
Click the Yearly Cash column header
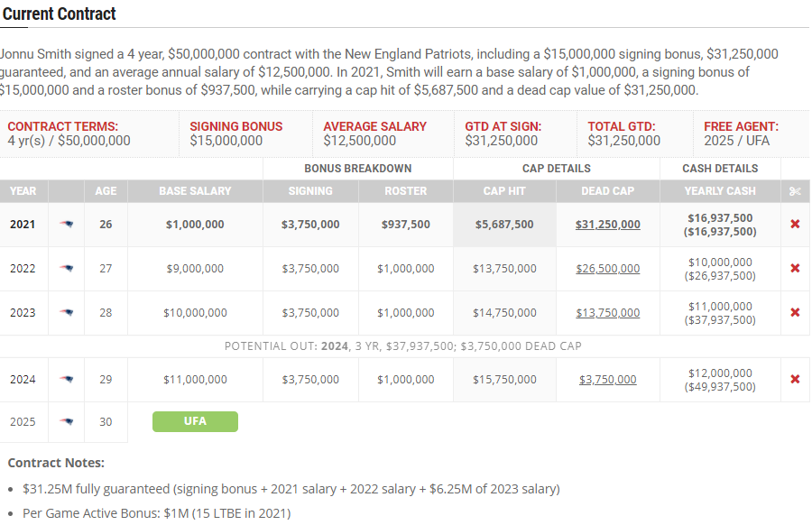pyautogui.click(x=720, y=191)
